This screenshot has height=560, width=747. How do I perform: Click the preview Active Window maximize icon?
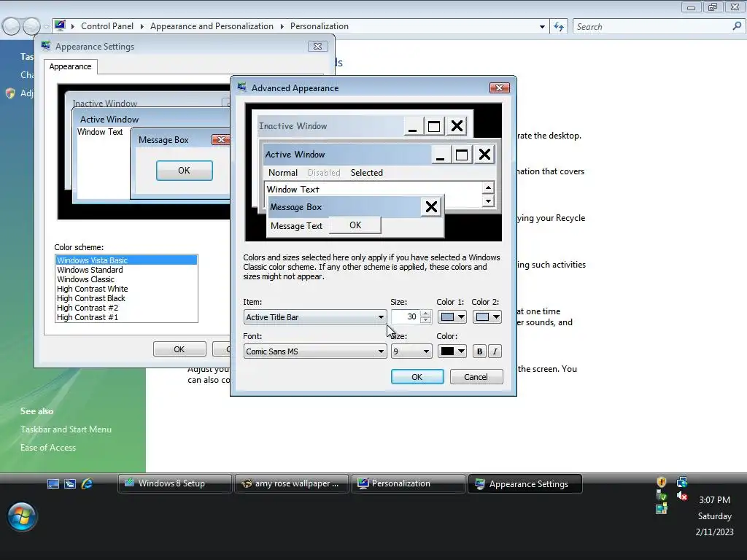pyautogui.click(x=462, y=155)
